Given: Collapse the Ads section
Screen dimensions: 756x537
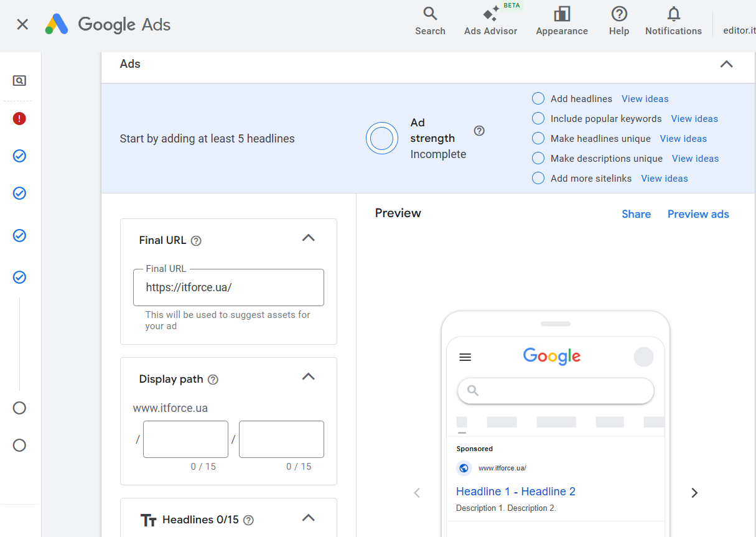Looking at the screenshot, I should [x=726, y=64].
